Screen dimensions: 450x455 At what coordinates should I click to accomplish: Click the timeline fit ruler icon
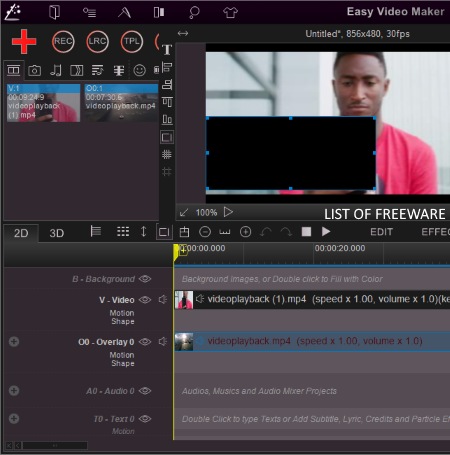(225, 232)
